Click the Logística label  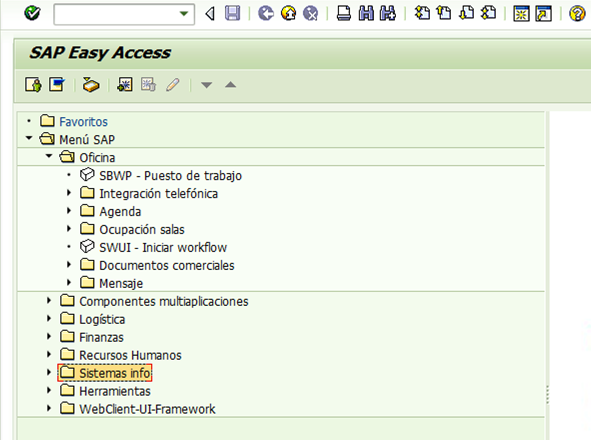point(102,320)
